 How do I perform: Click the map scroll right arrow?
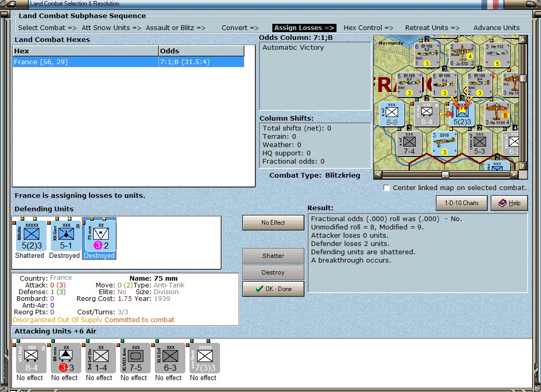pyautogui.click(x=515, y=175)
